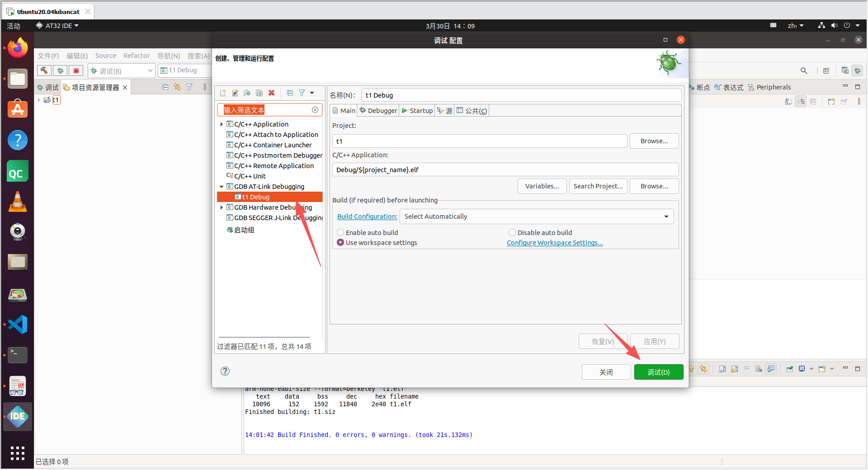868x470 pixels.
Task: Open the Open Perspective button
Action: pyautogui.click(x=826, y=70)
